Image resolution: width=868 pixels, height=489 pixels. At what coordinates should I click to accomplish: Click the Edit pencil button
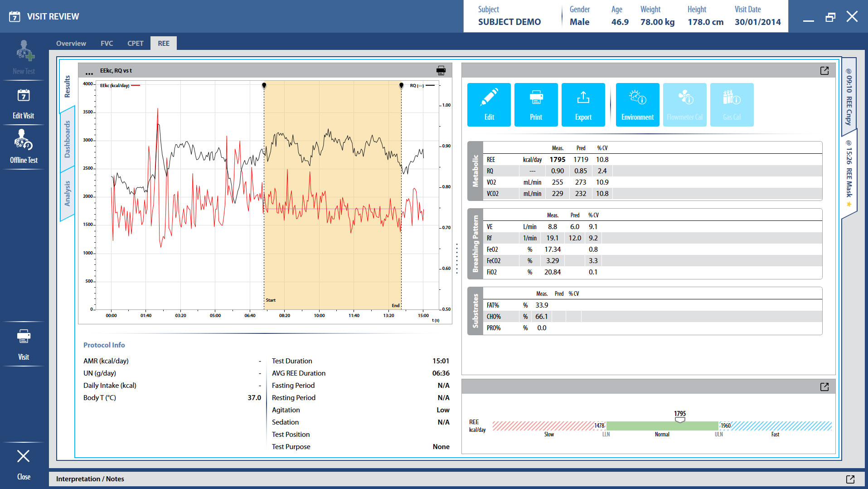tap(489, 105)
